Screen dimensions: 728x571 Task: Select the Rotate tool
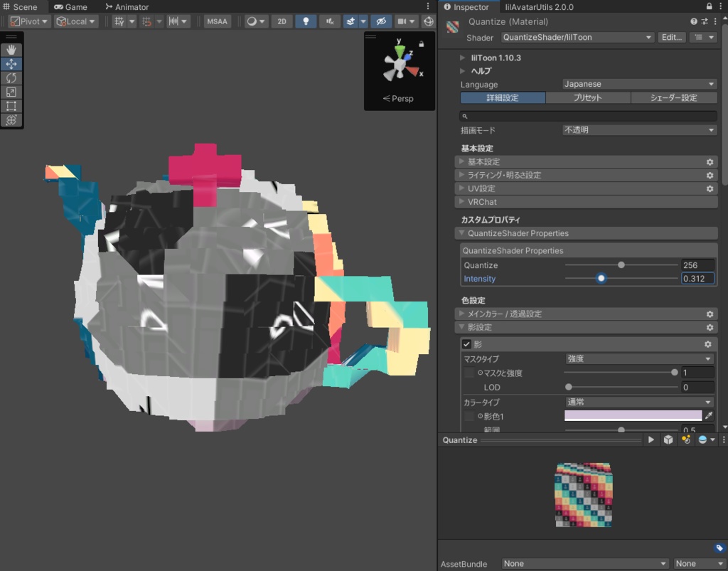click(11, 78)
